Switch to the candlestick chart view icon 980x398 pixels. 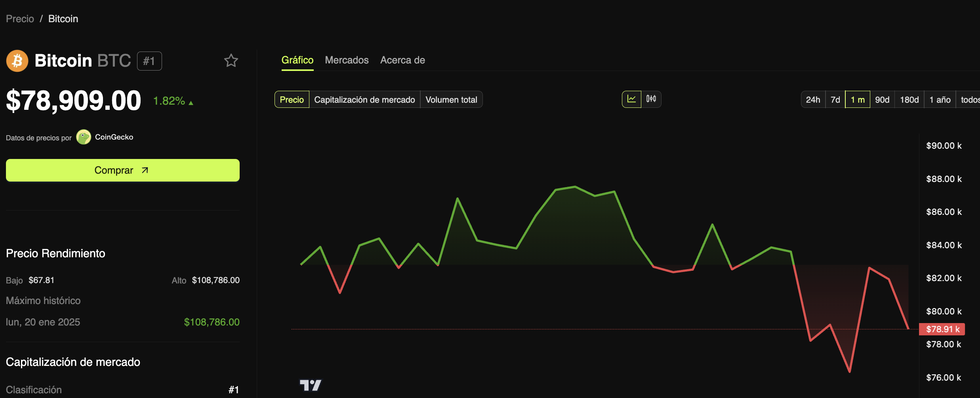651,99
